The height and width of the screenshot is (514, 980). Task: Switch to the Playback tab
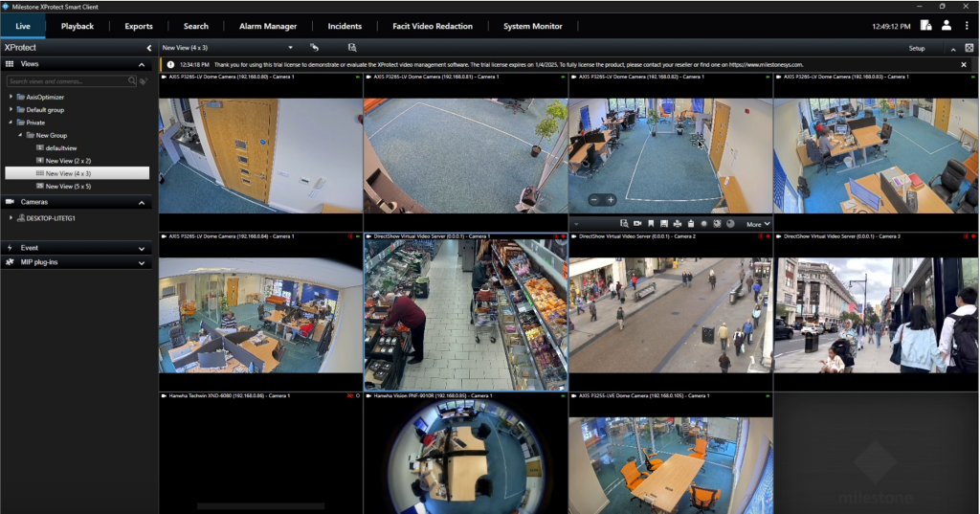[x=78, y=26]
